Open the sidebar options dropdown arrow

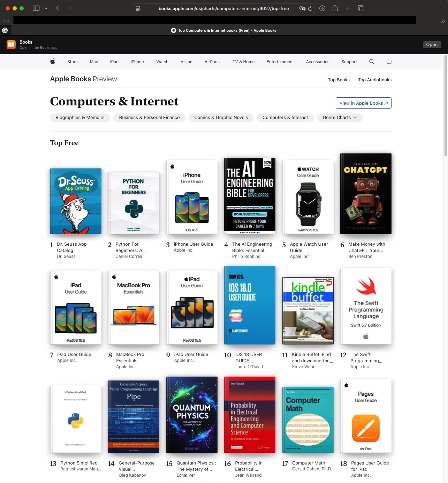coord(46,8)
